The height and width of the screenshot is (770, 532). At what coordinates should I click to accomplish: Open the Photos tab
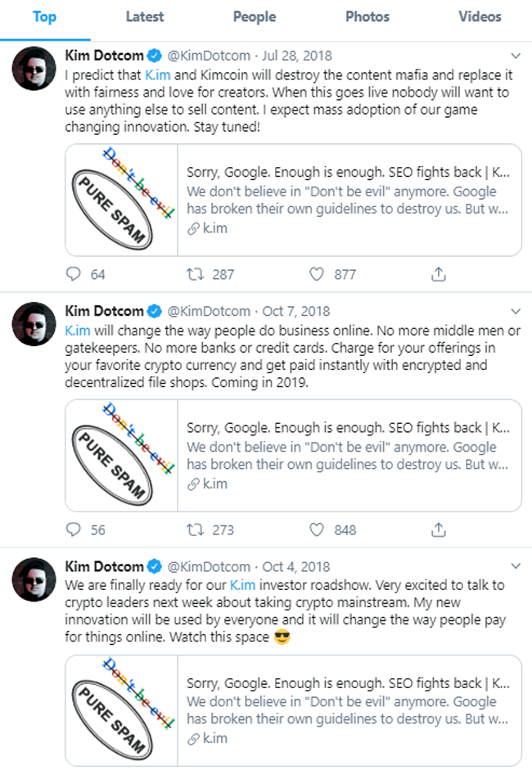point(367,16)
